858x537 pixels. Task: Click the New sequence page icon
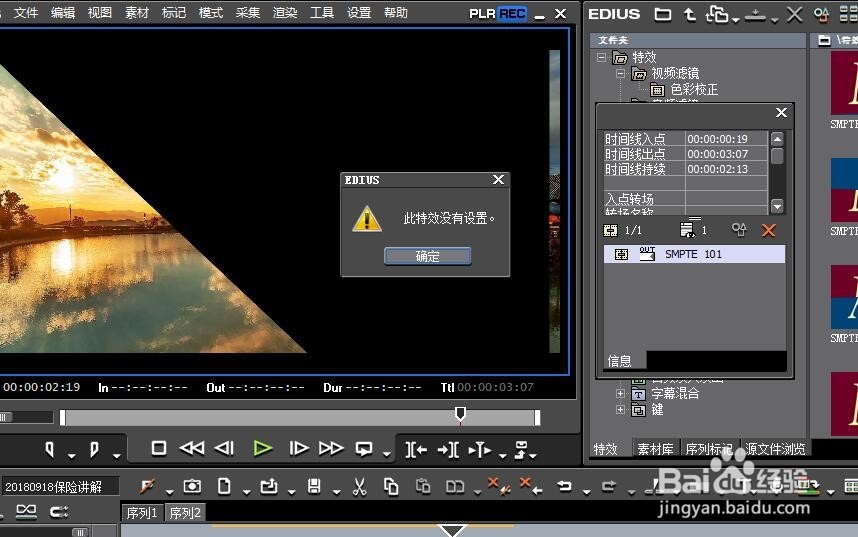click(x=224, y=486)
